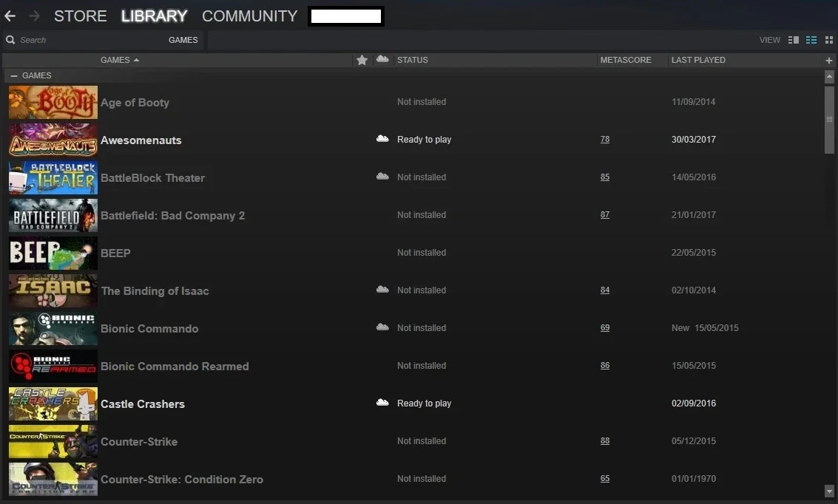Switch to grid view icon
Viewport: 838px width, 504px height.
(x=829, y=40)
